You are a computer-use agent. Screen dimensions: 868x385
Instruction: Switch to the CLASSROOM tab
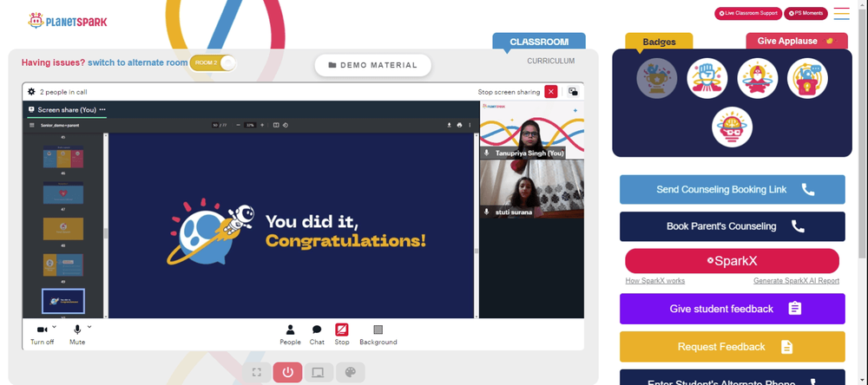539,42
